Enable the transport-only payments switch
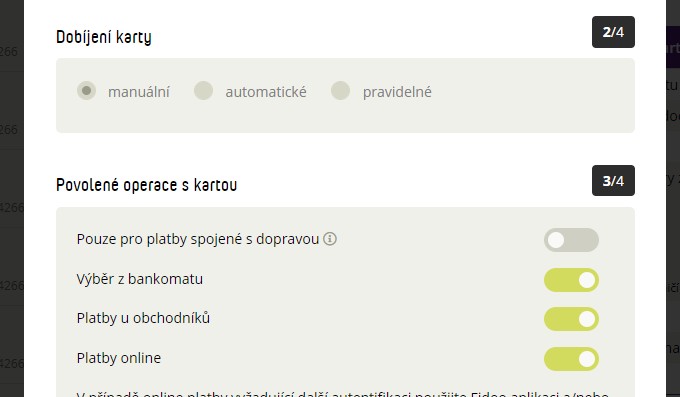Viewport: 680px width, 397px height. point(571,240)
